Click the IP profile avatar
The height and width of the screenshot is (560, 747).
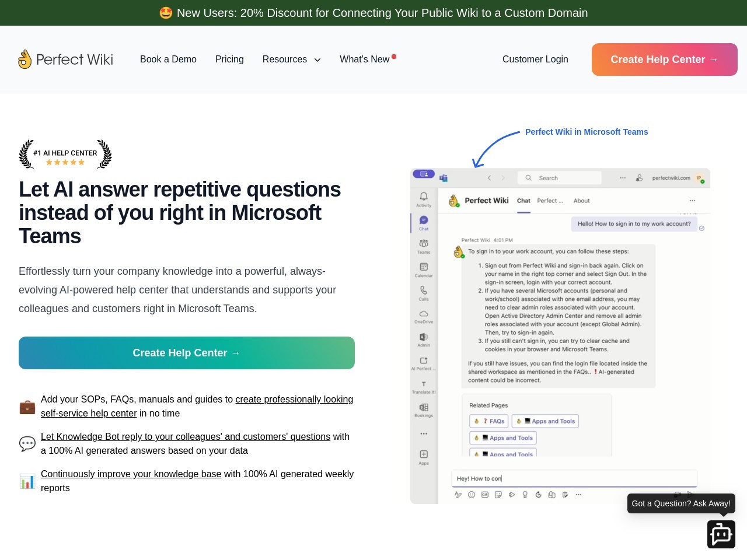click(700, 178)
